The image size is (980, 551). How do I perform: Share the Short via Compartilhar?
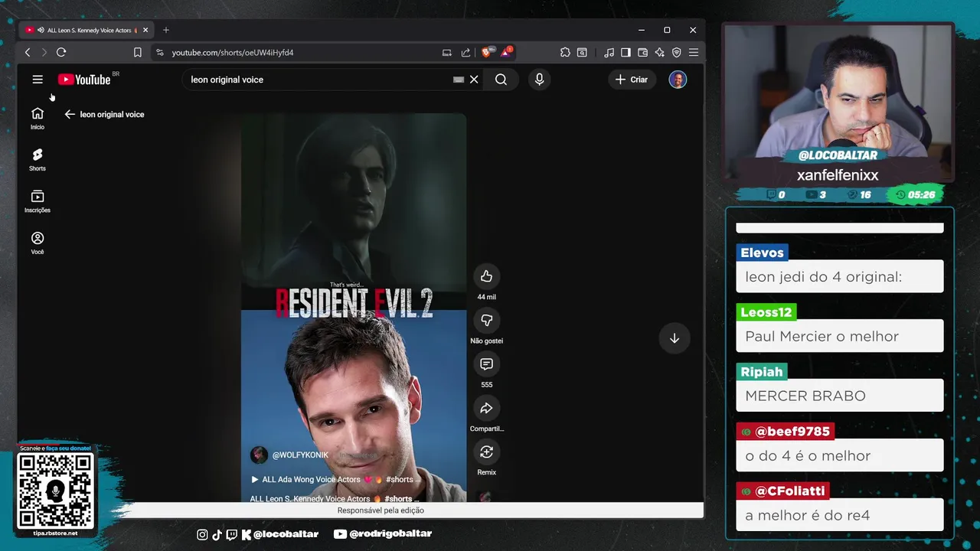click(486, 408)
